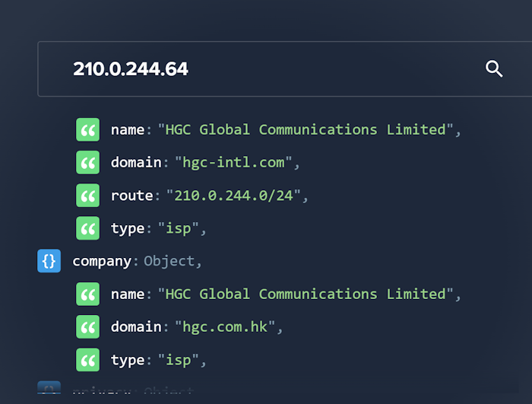Screen dimensions: 532x404
Task: Click the quote icon for type above company
Action: (x=88, y=228)
